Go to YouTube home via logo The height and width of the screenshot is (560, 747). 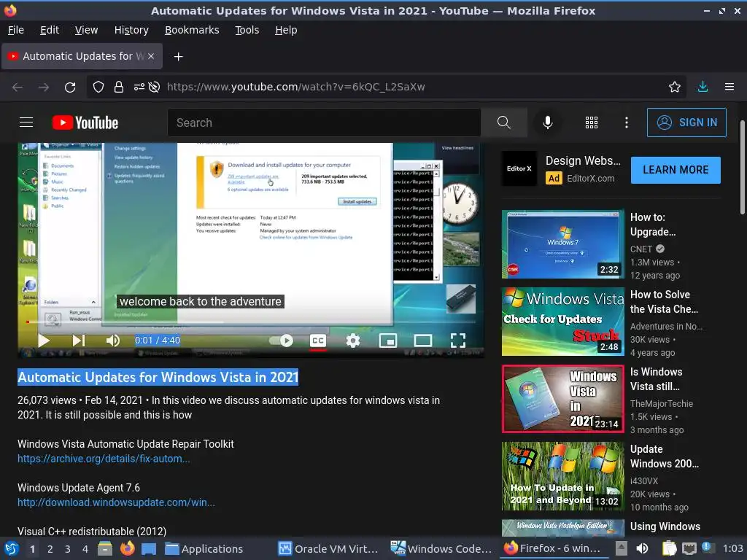click(x=85, y=122)
